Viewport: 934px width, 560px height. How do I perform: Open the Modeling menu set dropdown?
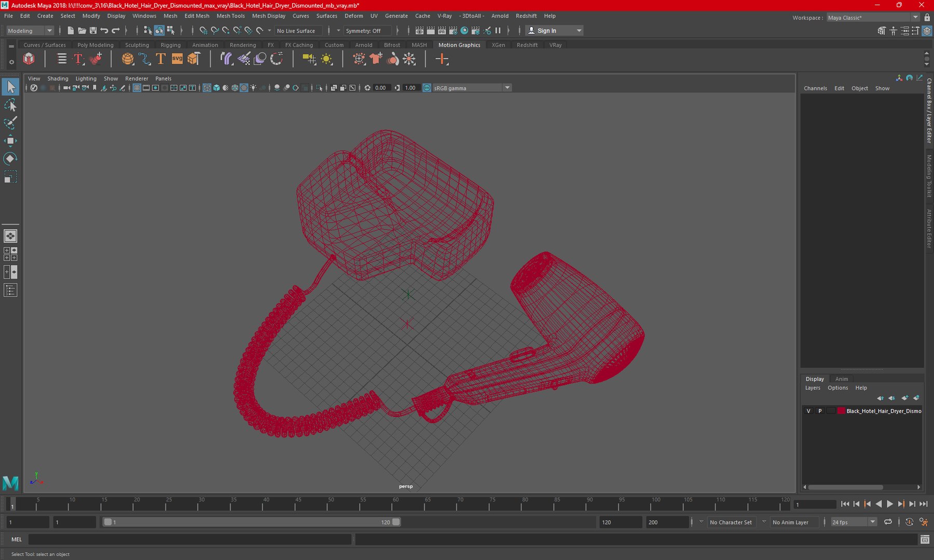[x=30, y=31]
